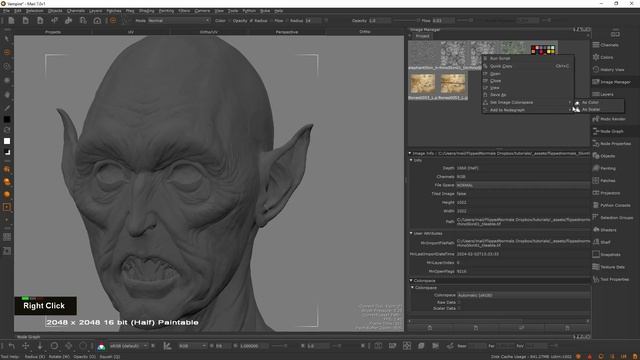
Task: Select the first bone texture thumbnail
Action: coord(423,84)
